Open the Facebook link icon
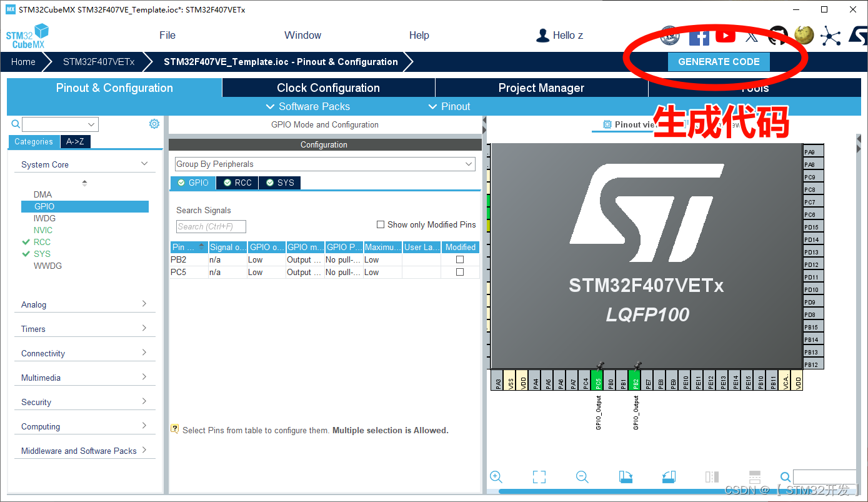Screen dimensions: 868x502 pos(699,36)
